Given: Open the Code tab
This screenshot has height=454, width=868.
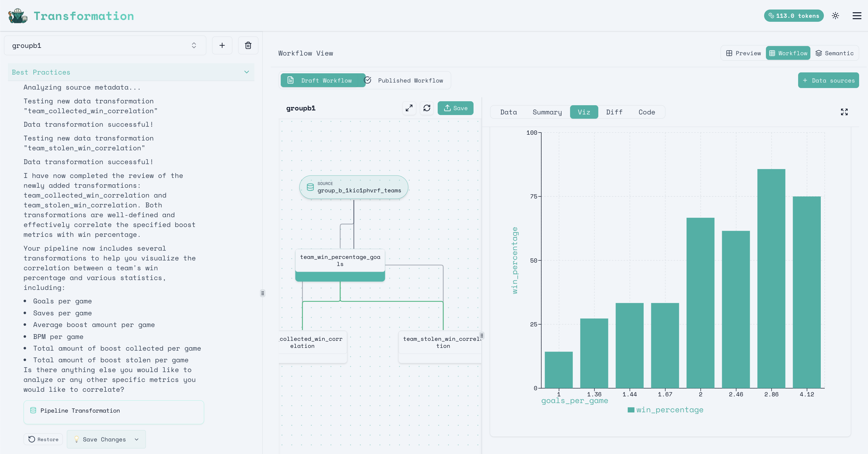Looking at the screenshot, I should tap(646, 112).
